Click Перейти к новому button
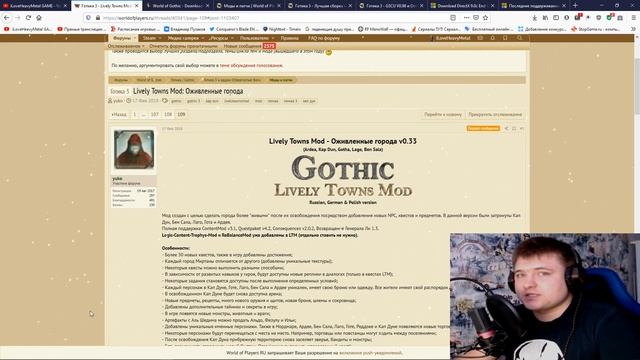640x360 pixels. tap(443, 115)
